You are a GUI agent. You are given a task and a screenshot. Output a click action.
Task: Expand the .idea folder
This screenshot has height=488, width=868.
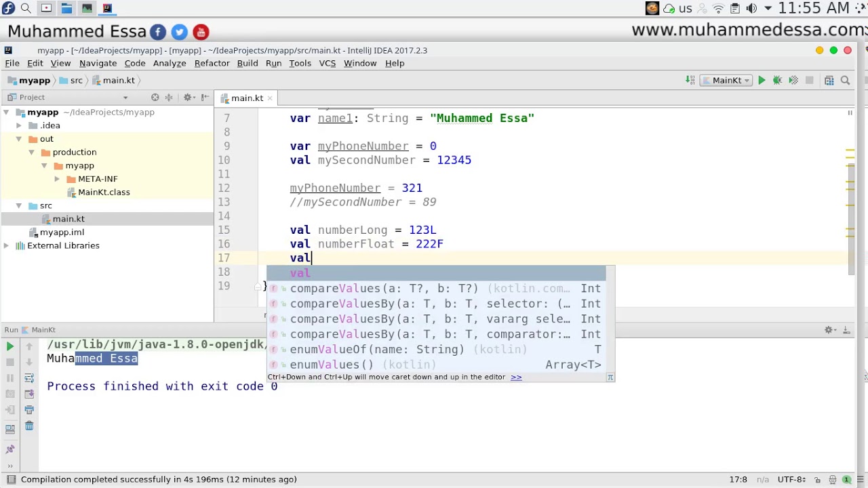point(19,125)
